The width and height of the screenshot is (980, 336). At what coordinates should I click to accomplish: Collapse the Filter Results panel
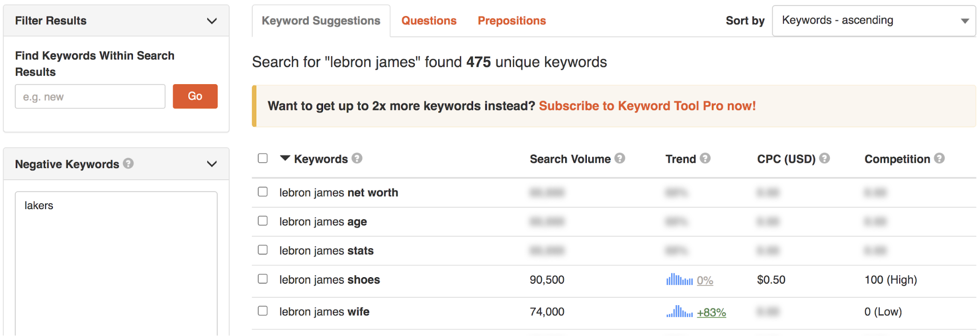pyautogui.click(x=212, y=21)
